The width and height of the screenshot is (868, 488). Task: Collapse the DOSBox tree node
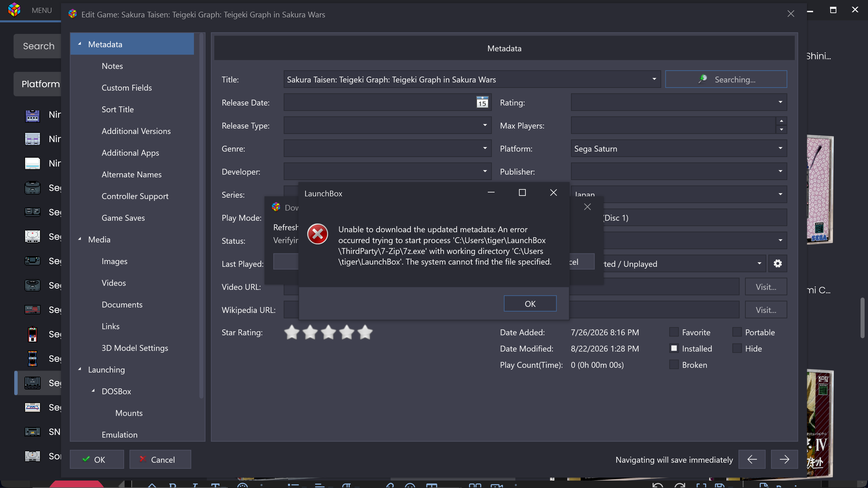93,391
